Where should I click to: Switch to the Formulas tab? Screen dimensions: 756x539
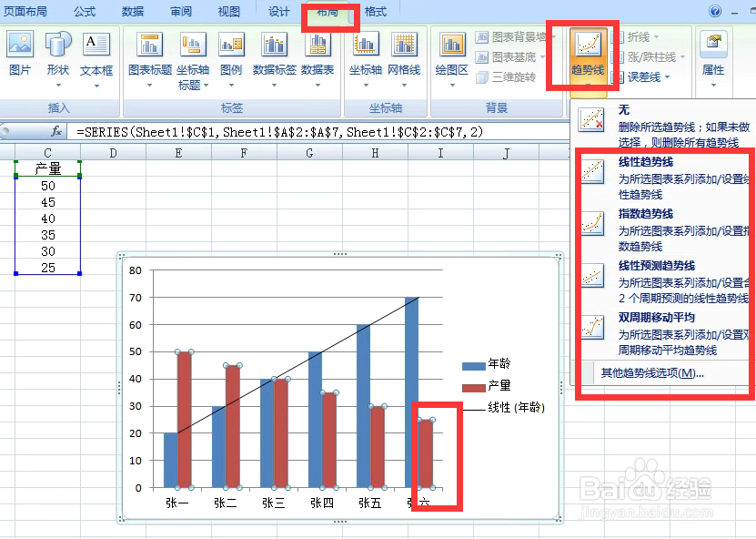pyautogui.click(x=85, y=11)
